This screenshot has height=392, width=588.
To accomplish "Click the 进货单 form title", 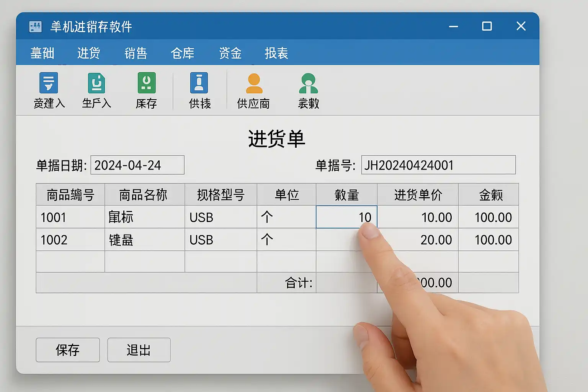I will (x=276, y=139).
